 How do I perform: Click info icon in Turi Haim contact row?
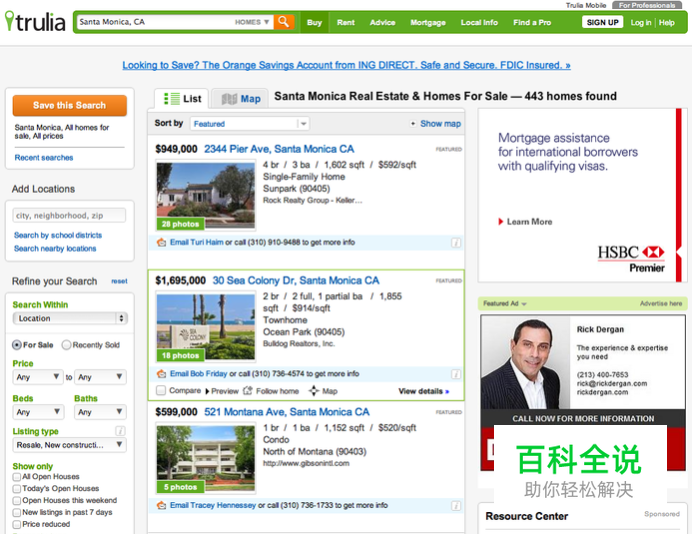point(456,243)
